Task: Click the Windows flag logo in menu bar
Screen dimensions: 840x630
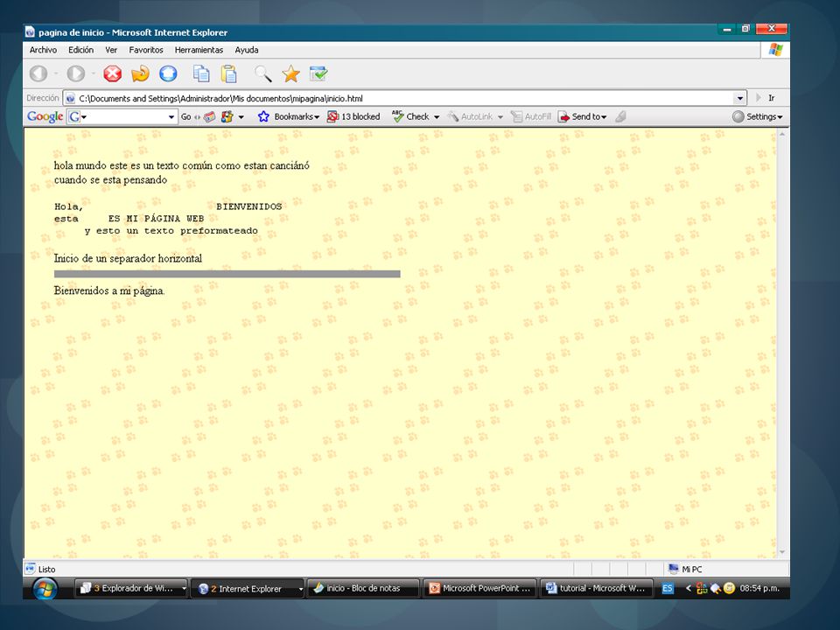Action: coord(775,50)
